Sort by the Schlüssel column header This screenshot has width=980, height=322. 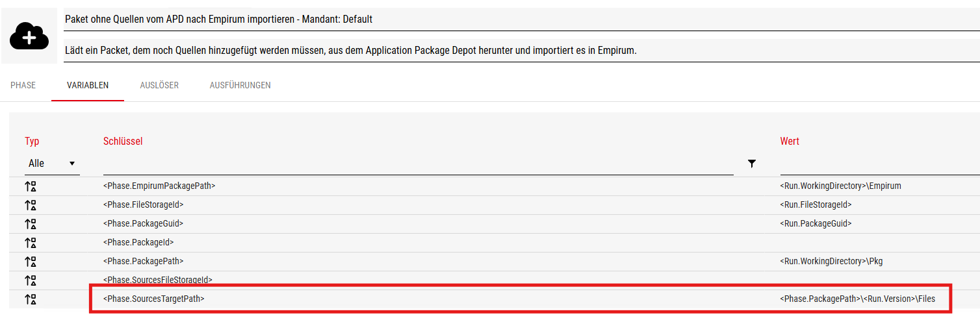pos(123,141)
